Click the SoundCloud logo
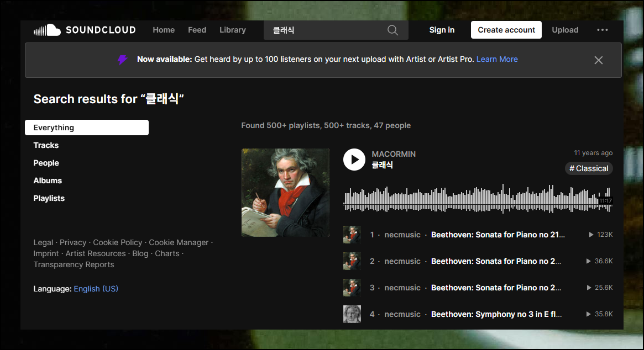The height and width of the screenshot is (350, 644). tap(85, 30)
